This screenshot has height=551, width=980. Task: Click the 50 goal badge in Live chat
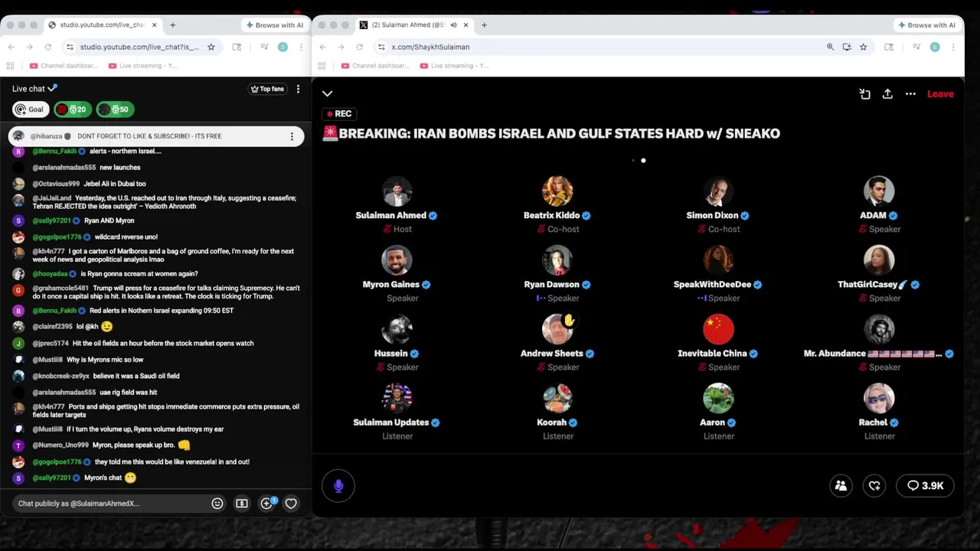[x=115, y=109]
